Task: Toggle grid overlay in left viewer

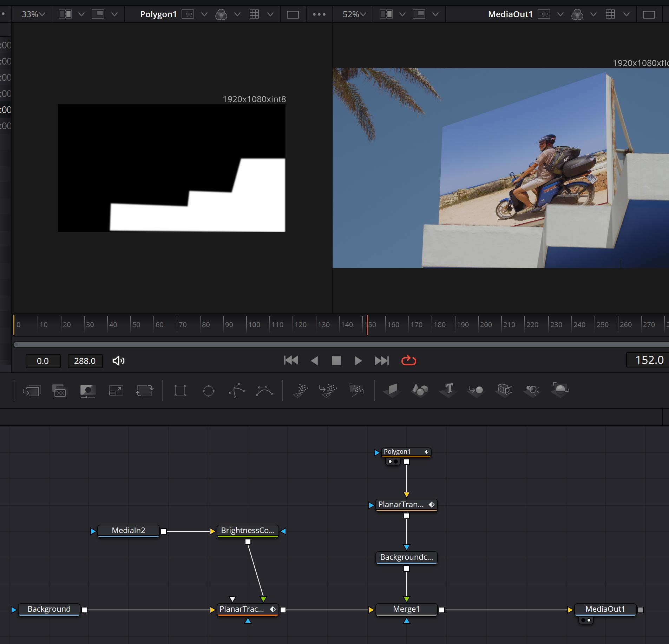Action: pyautogui.click(x=254, y=14)
